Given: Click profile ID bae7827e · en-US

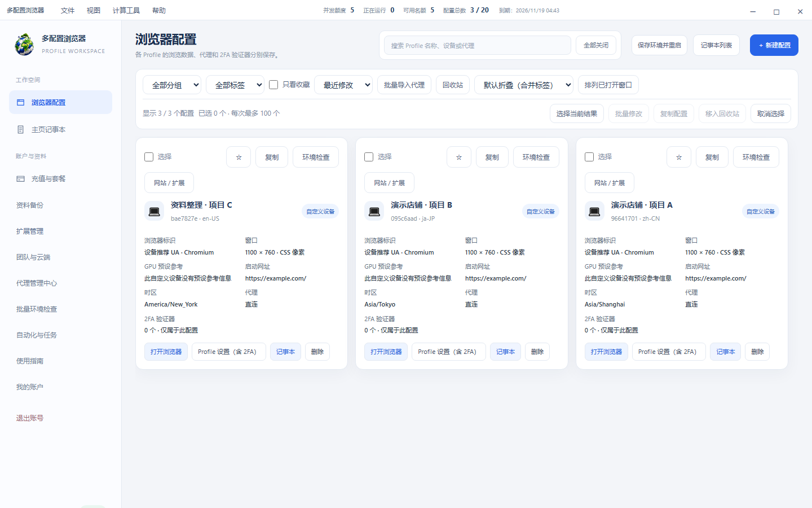Looking at the screenshot, I should pos(195,218).
